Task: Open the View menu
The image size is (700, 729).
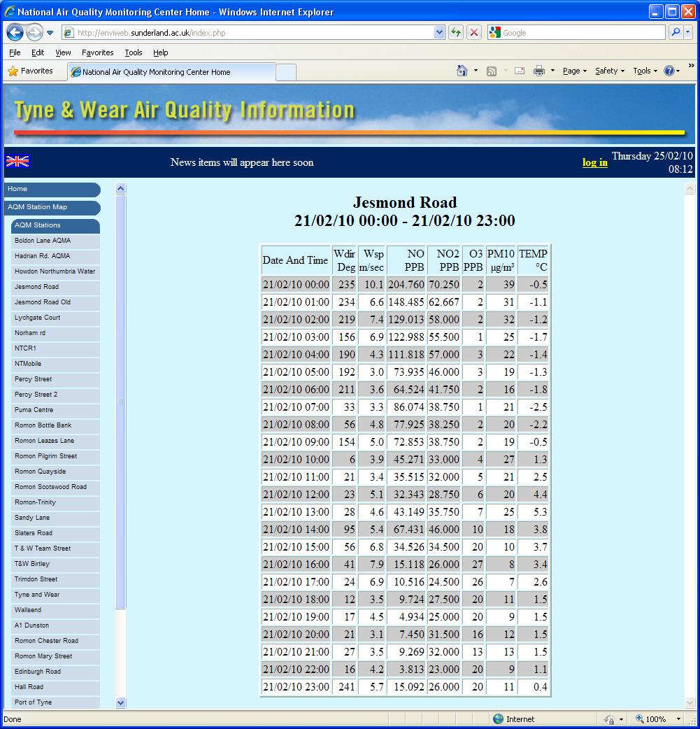Action: [62, 52]
